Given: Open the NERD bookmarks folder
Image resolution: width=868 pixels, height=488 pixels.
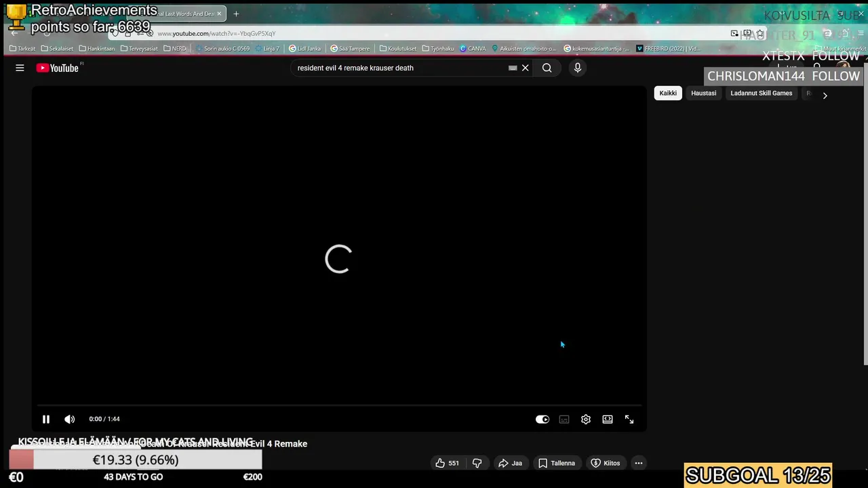Looking at the screenshot, I should [x=175, y=49].
